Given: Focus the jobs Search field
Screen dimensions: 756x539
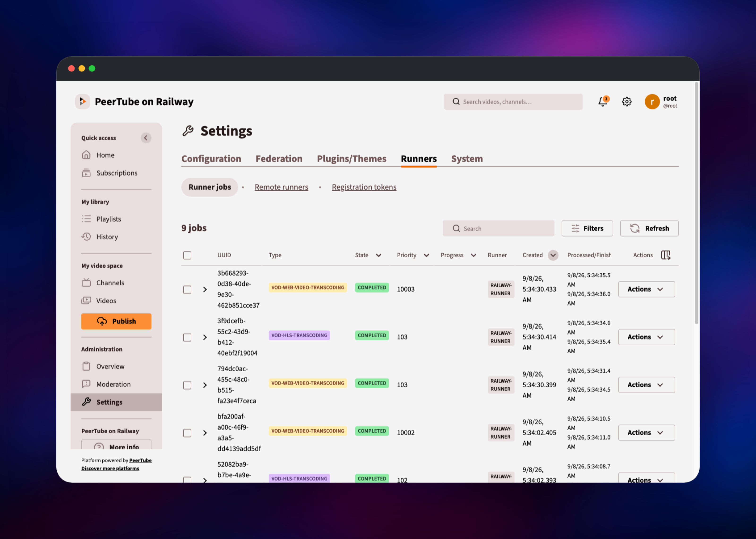Looking at the screenshot, I should tap(498, 228).
